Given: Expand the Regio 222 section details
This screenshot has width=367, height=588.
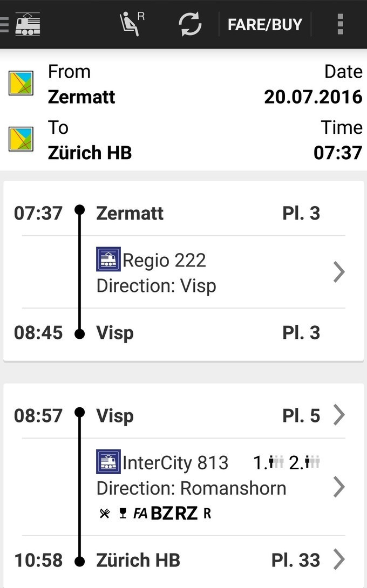Looking at the screenshot, I should [x=338, y=272].
